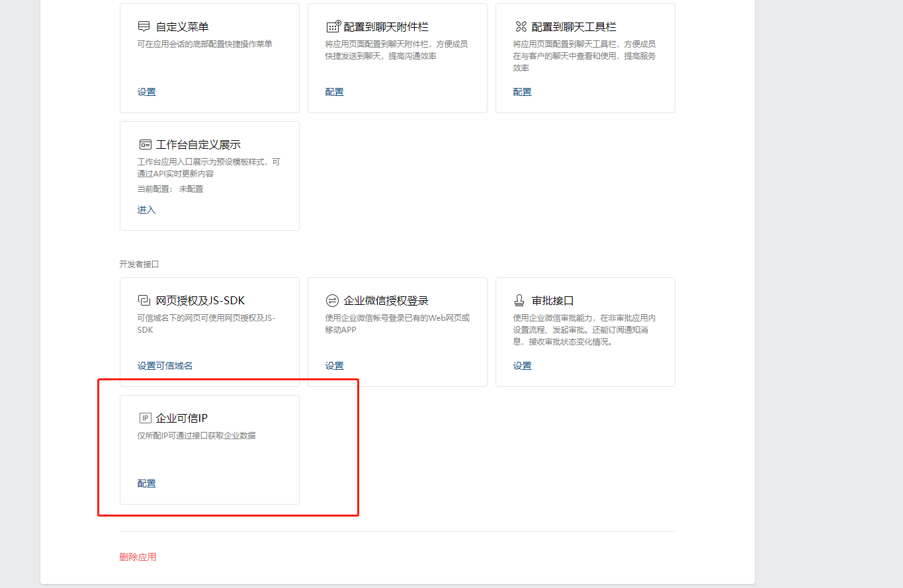903x588 pixels.
Task: Click the red 删除应用 link
Action: point(138,557)
